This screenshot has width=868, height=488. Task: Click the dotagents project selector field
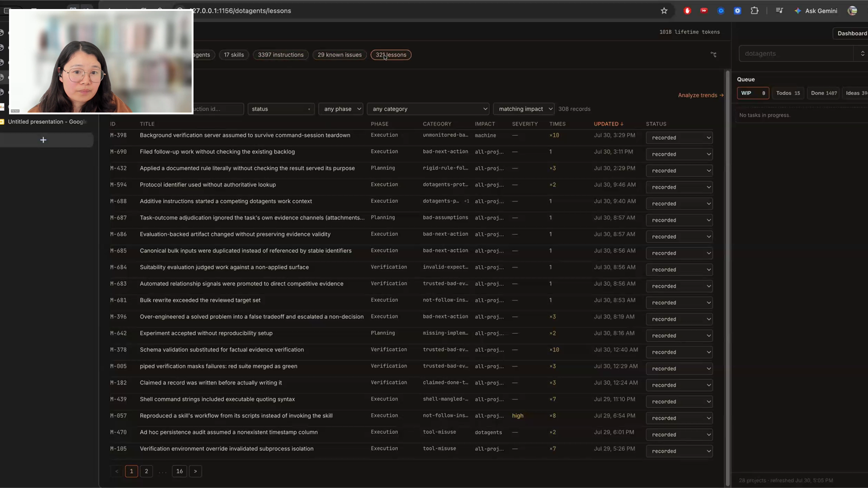pos(796,54)
